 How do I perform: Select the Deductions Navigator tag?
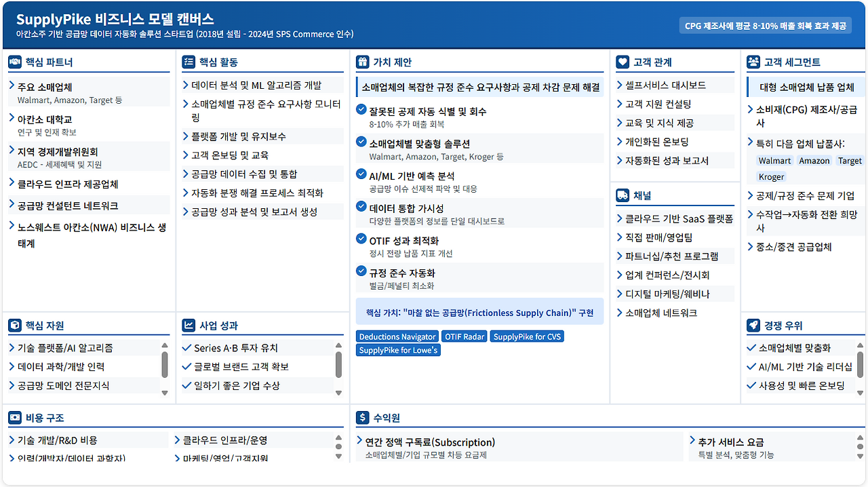tap(397, 336)
